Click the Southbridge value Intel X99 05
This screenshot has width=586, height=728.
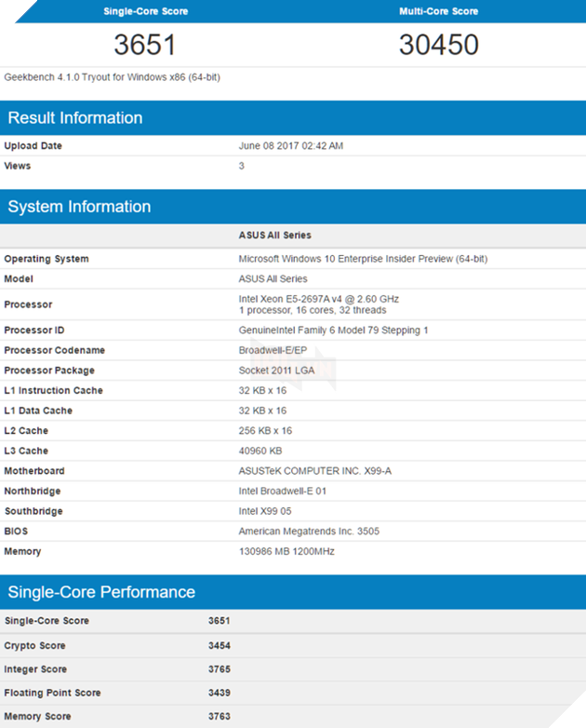265,511
